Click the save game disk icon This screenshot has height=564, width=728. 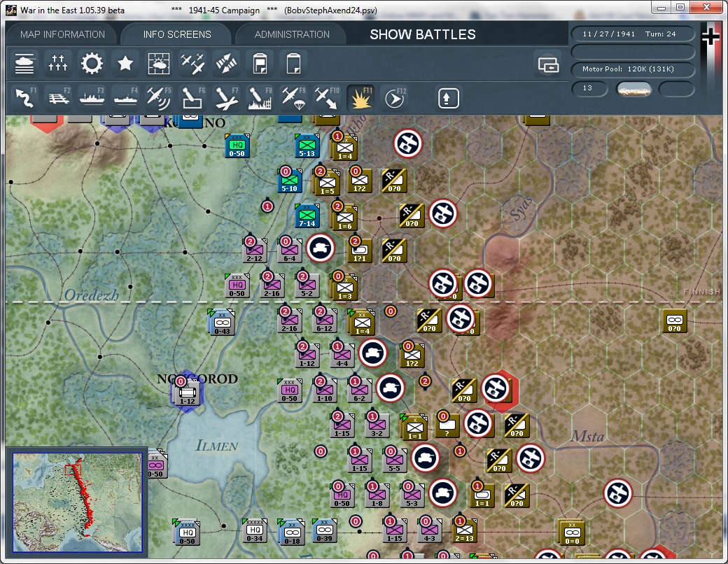tap(260, 64)
